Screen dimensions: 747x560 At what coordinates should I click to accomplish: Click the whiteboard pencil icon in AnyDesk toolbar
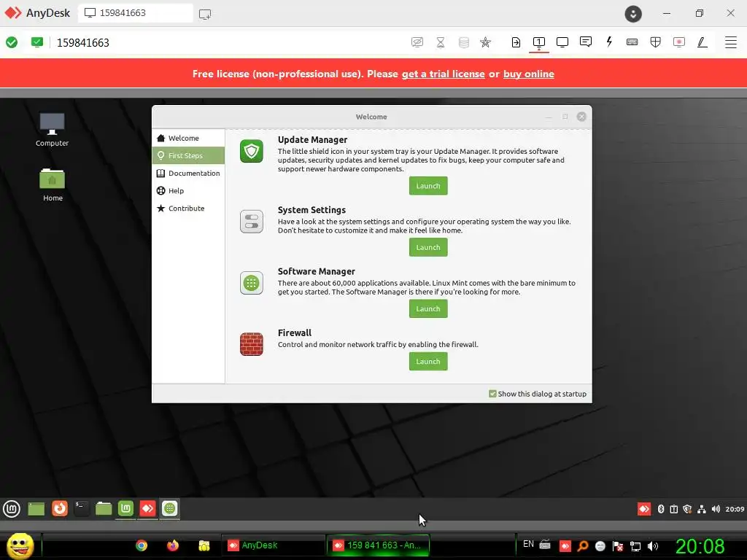[703, 42]
